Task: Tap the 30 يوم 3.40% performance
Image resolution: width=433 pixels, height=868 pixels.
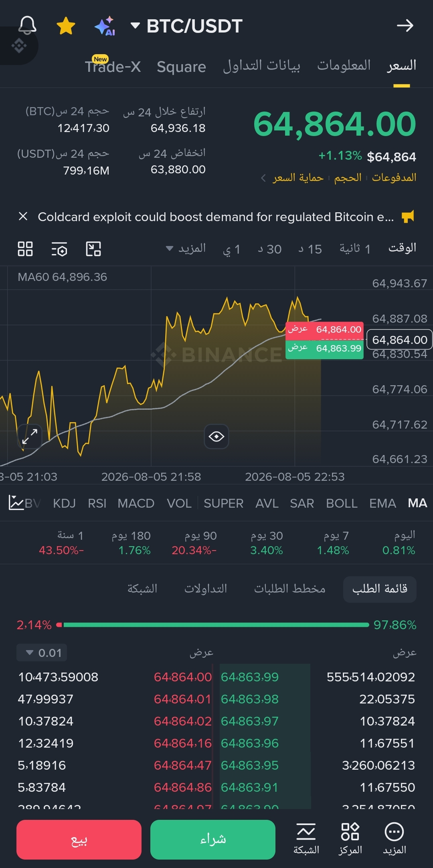Action: 267,543
